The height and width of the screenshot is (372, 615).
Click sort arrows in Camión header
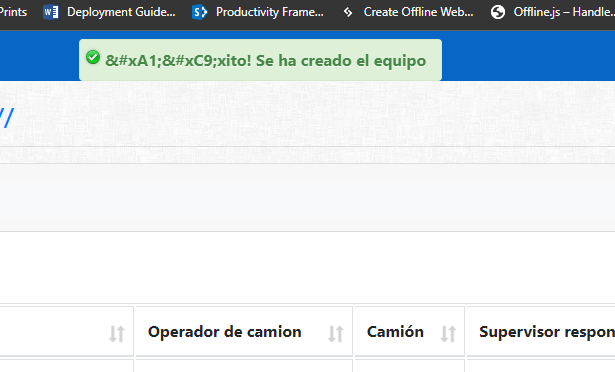coord(448,334)
